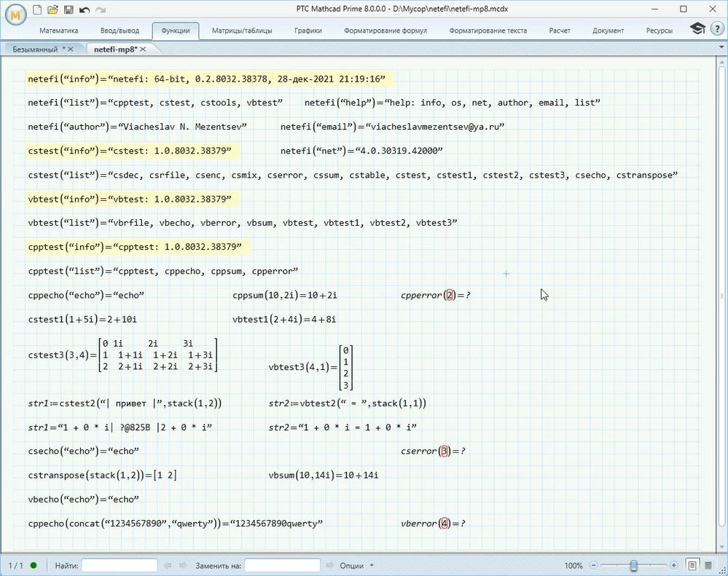Click the 100% zoom level label
The height and width of the screenshot is (576, 728).
pyautogui.click(x=574, y=566)
